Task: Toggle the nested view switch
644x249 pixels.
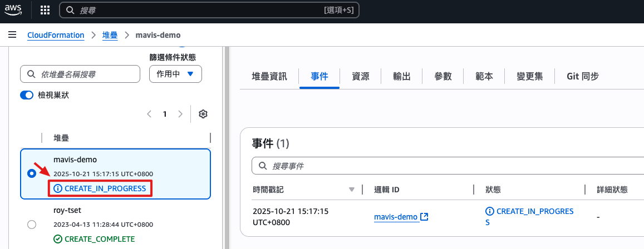Action: (27, 95)
